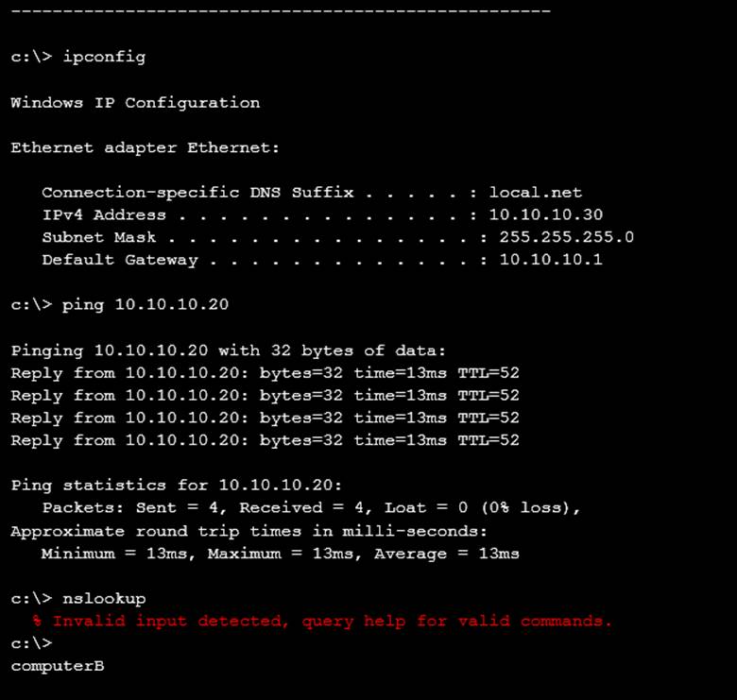Viewport: 737px width, 700px height.
Task: Click the IPv4 address 10.10.10.30
Action: tap(546, 214)
